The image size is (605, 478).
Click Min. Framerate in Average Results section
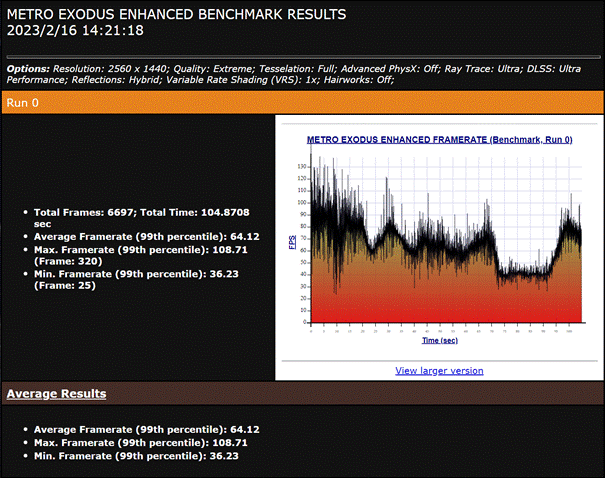point(136,454)
